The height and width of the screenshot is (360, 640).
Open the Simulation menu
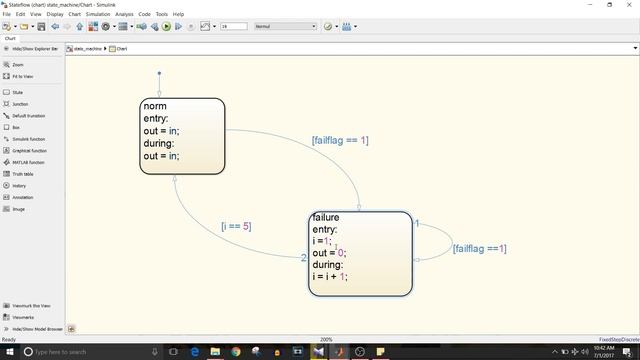coord(98,14)
